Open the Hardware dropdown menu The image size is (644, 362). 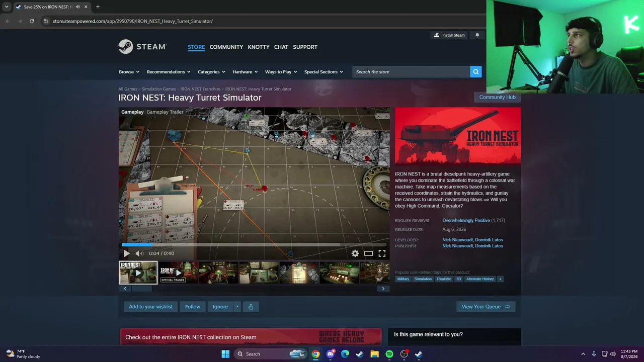coord(245,72)
